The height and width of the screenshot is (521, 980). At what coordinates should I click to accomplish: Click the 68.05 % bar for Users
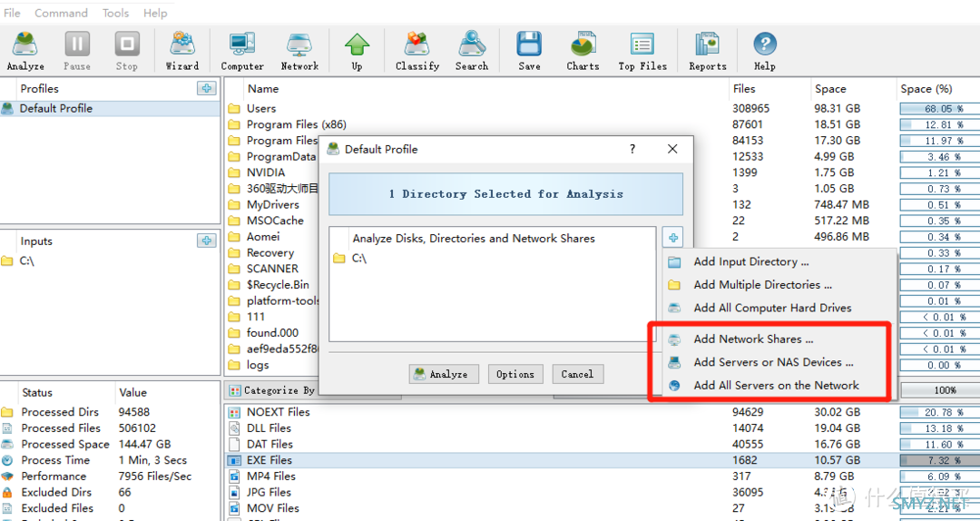coord(941,108)
